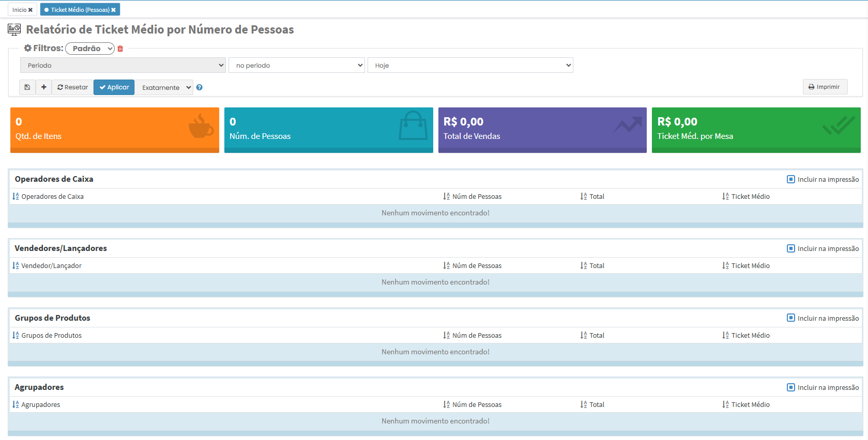Click the Filtros gear icon
The image size is (868, 440).
28,48
